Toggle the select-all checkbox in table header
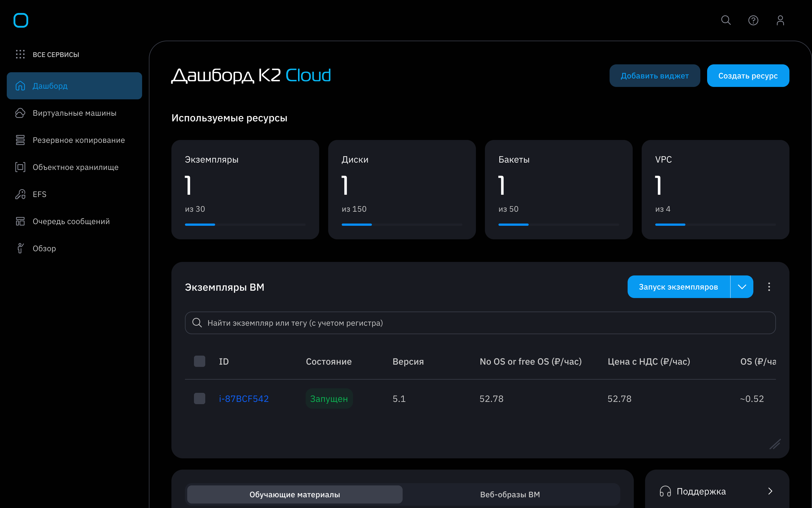 point(200,362)
